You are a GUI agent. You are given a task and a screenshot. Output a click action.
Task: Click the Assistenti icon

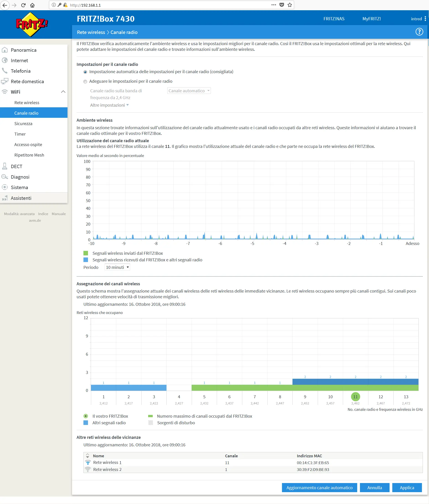5,198
